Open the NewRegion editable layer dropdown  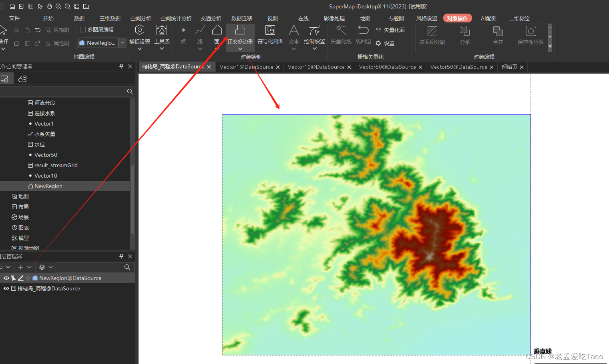coord(122,43)
